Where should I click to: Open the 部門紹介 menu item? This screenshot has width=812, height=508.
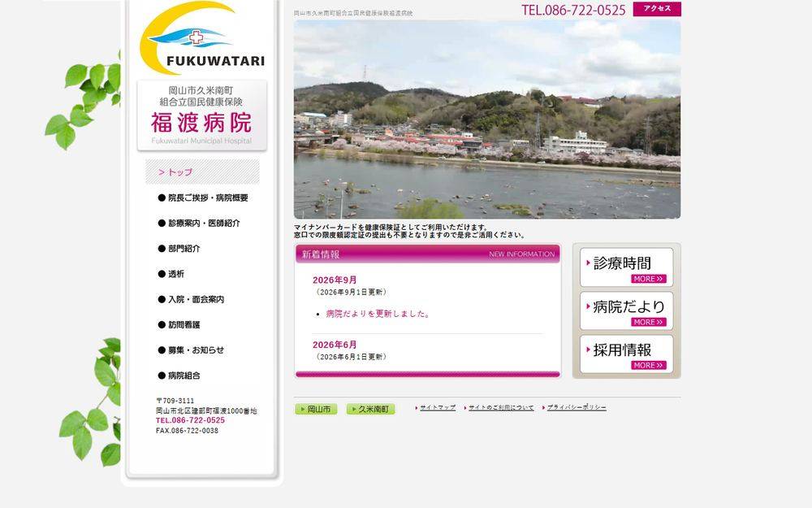(x=179, y=248)
